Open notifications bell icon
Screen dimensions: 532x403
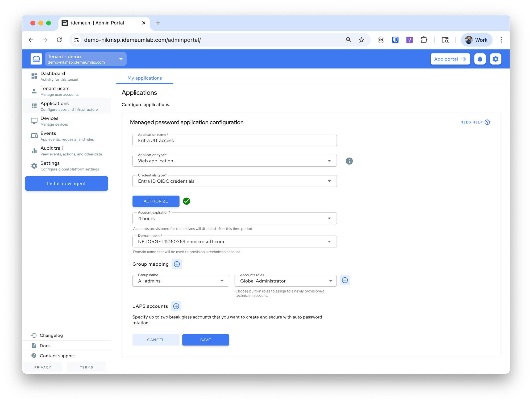click(x=480, y=59)
